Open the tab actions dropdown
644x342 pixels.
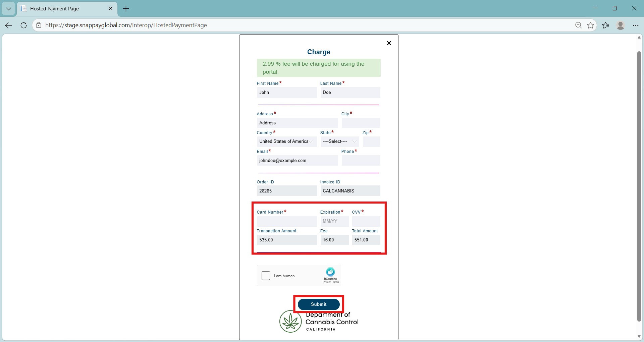8,9
